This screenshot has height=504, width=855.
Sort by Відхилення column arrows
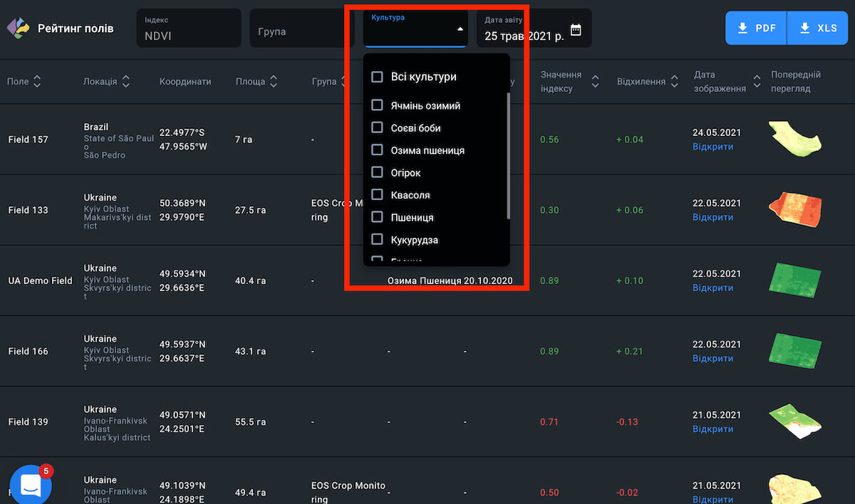point(673,82)
